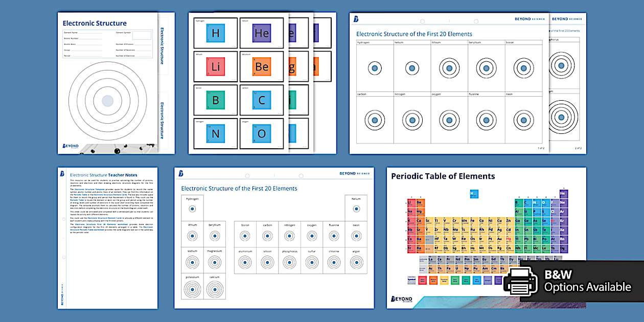The image size is (644, 322).
Task: Select the Helium element card
Action: (x=262, y=33)
